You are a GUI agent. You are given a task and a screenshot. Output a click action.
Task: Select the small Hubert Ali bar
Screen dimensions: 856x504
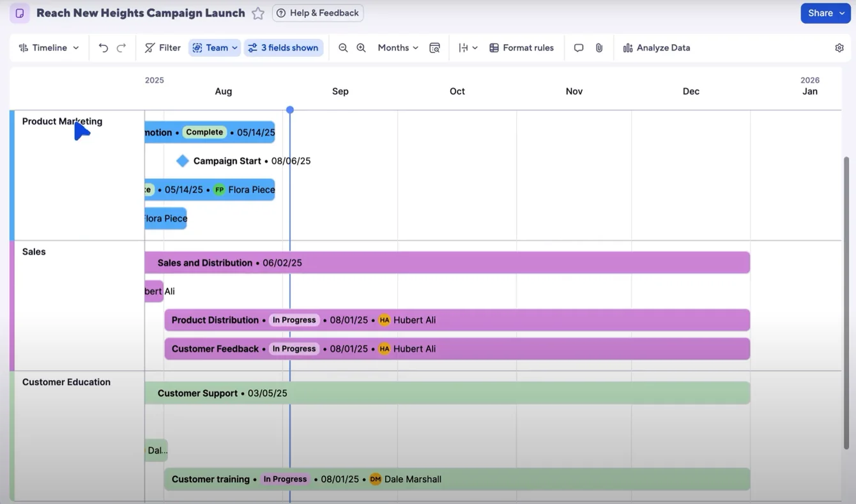click(154, 291)
